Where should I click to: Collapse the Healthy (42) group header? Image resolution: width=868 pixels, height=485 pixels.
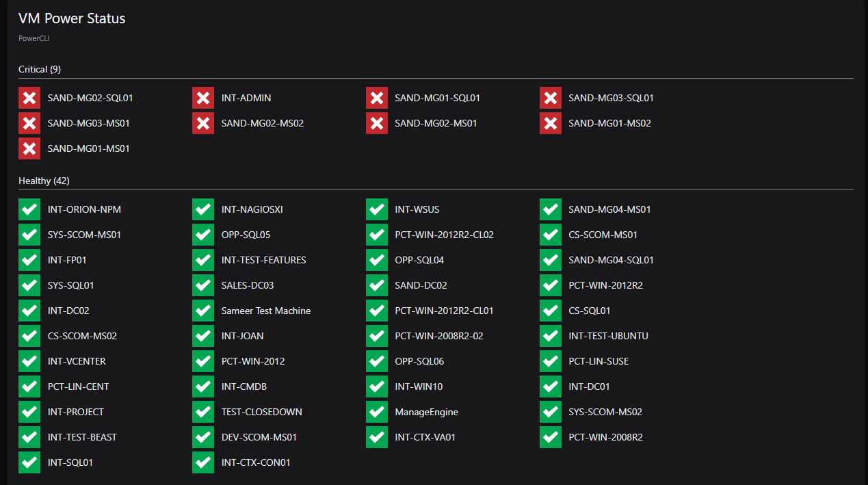tap(44, 181)
